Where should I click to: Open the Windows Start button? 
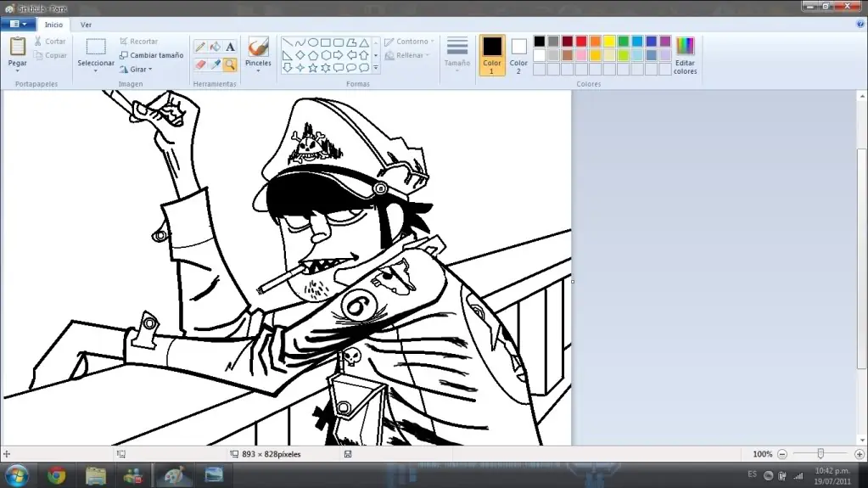[17, 476]
